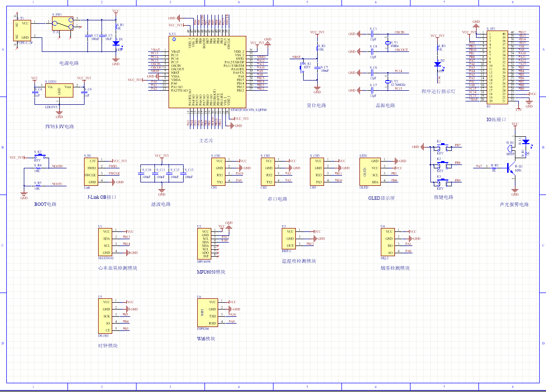Click the '电源电路' section label
This screenshot has height=392, width=546.
[69, 63]
